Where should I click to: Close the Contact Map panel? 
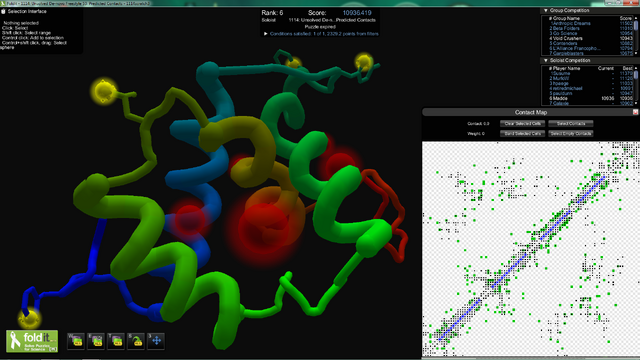[x=636, y=112]
